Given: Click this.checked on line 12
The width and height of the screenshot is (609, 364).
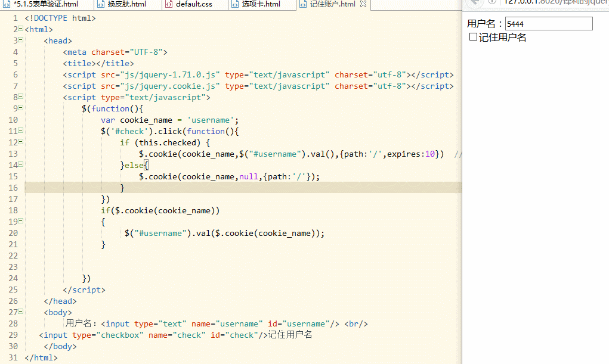Looking at the screenshot, I should pyautogui.click(x=168, y=142).
